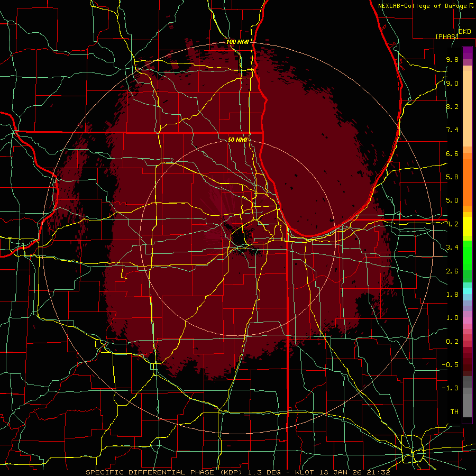
Task: Click the 50 NMI range ring label
Action: [237, 140]
